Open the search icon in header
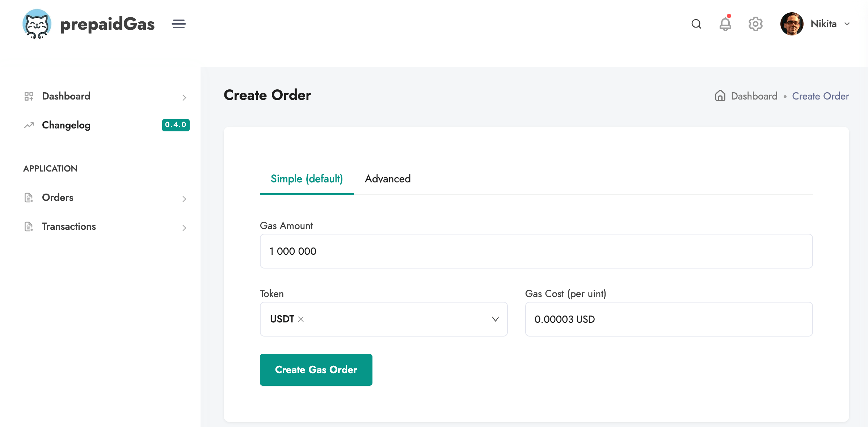 click(x=696, y=24)
